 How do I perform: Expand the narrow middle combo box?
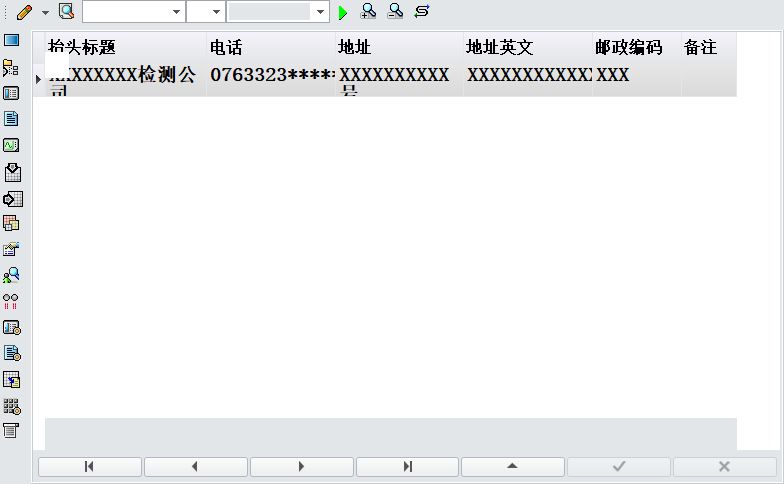pos(216,12)
